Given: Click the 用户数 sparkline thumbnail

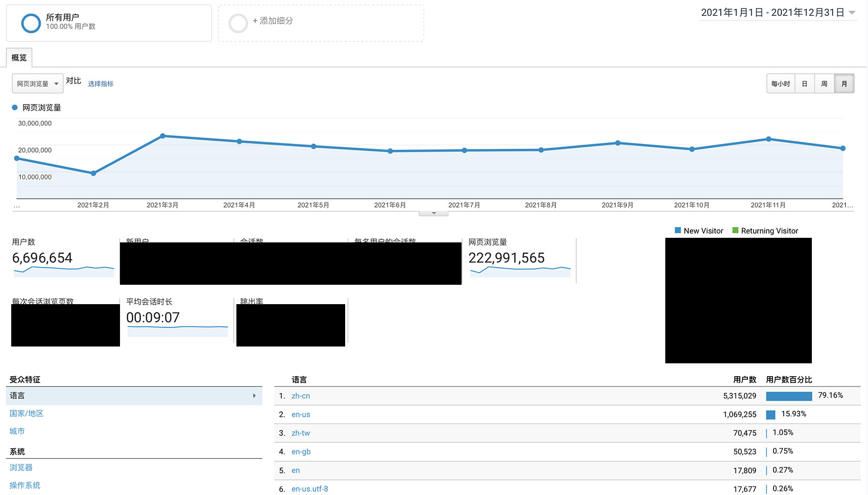Looking at the screenshot, I should click(x=64, y=271).
